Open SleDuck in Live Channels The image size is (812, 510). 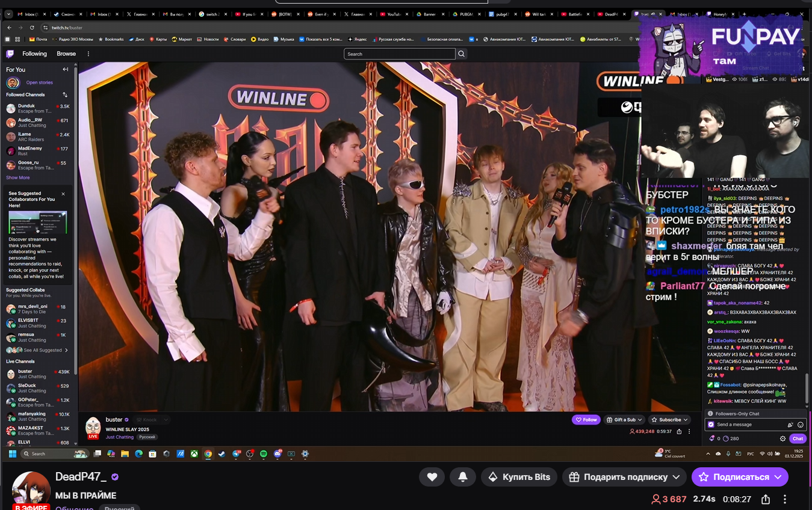(38, 388)
